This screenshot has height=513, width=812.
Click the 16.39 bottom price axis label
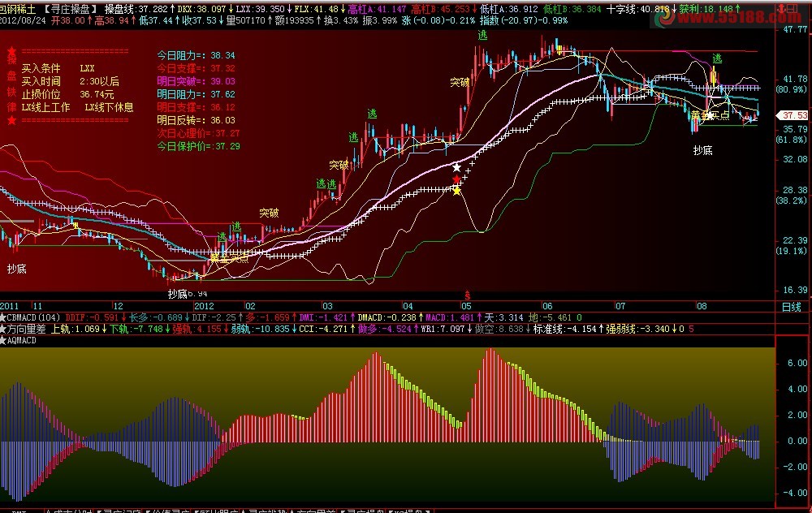coord(795,290)
